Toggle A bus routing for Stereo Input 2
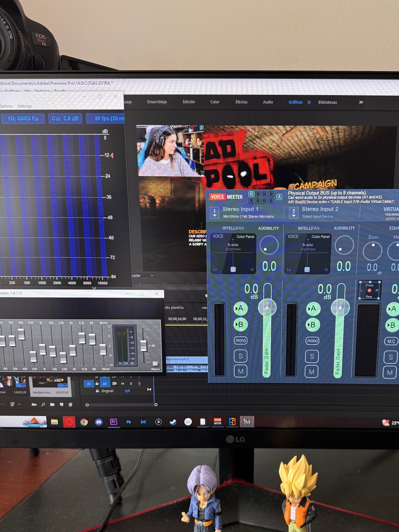The height and width of the screenshot is (532, 399). coord(313,309)
